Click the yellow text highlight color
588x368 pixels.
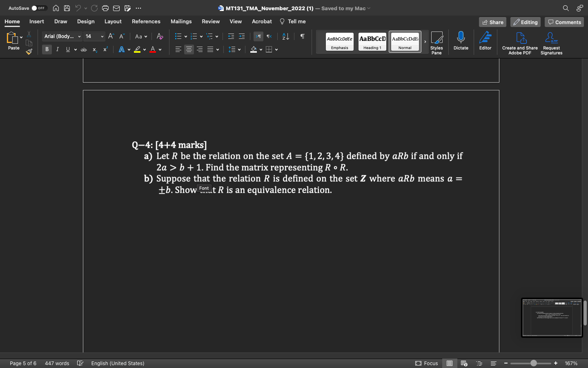(137, 49)
